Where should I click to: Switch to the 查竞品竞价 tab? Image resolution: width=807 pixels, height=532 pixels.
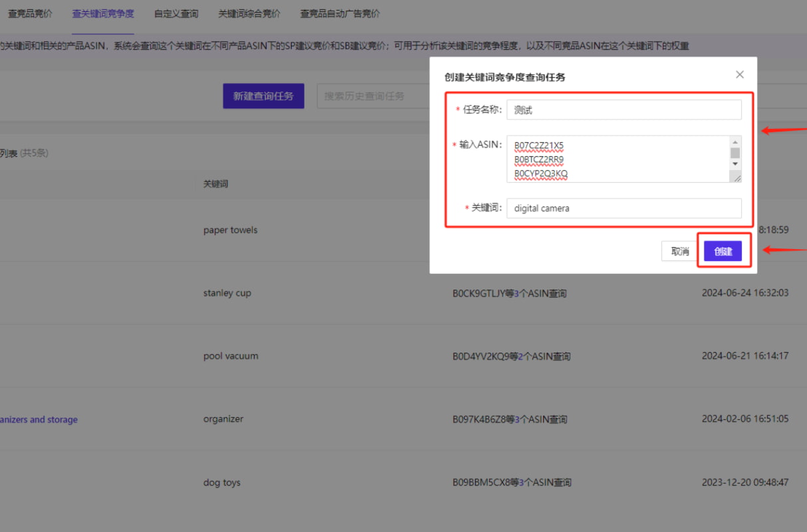click(30, 13)
